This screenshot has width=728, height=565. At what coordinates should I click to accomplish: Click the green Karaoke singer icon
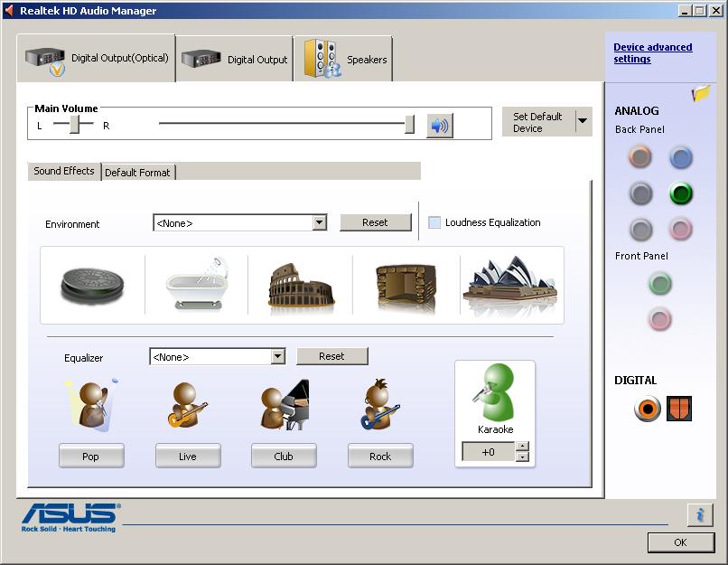click(x=494, y=392)
